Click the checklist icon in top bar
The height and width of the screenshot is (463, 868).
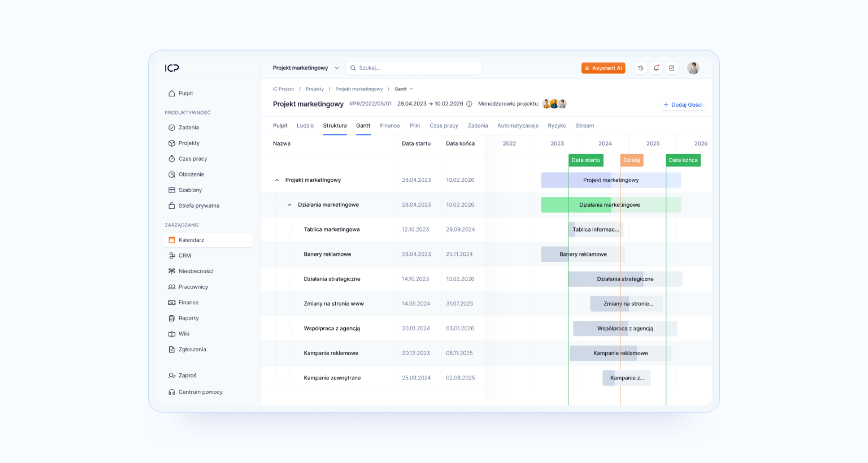[x=672, y=68]
